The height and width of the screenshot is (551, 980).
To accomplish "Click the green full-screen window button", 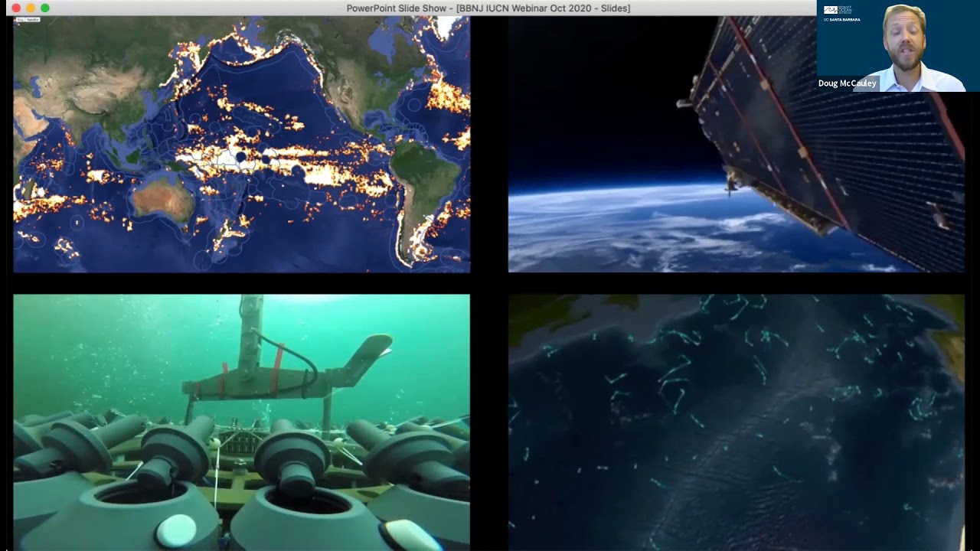I will (x=45, y=8).
